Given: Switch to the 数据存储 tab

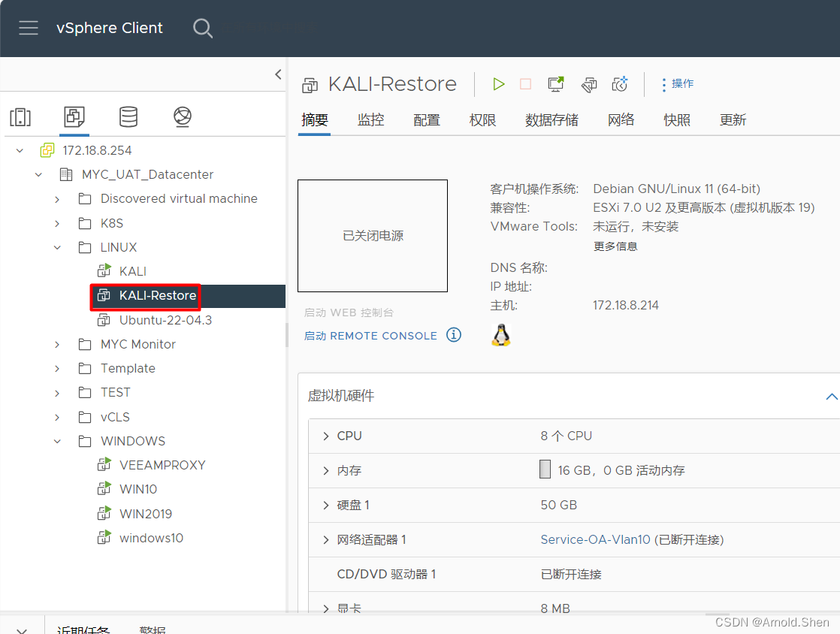Looking at the screenshot, I should (x=551, y=120).
